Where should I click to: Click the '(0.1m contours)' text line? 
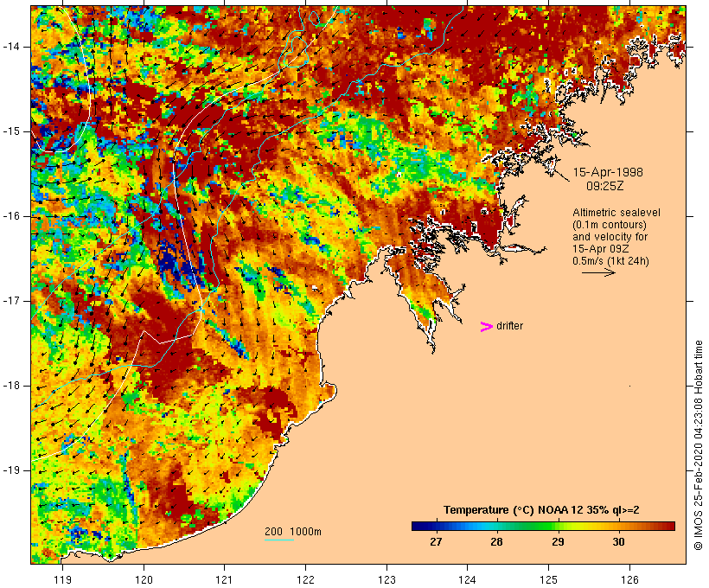point(610,225)
